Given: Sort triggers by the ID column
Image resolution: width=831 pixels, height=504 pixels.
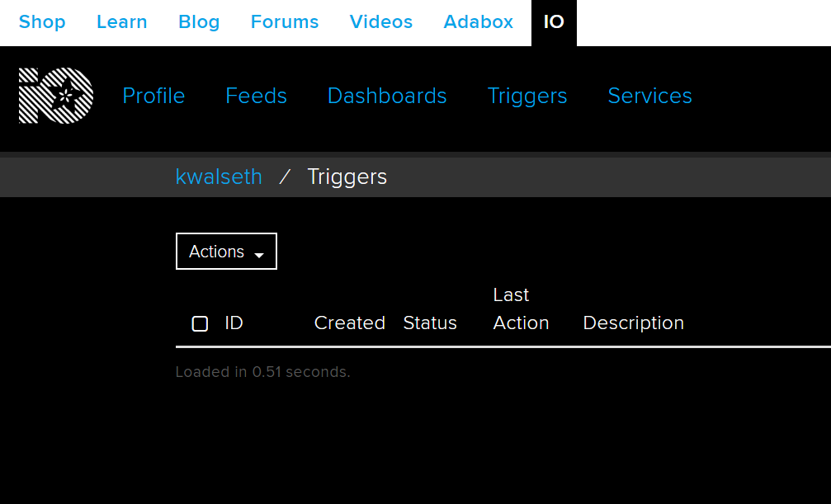Looking at the screenshot, I should [234, 323].
